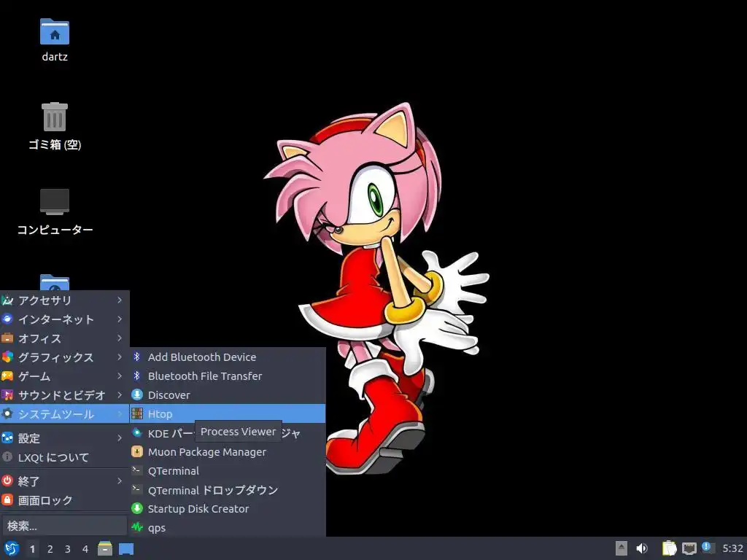Launch Add Bluetooth Device
Image resolution: width=747 pixels, height=560 pixels.
228,357
